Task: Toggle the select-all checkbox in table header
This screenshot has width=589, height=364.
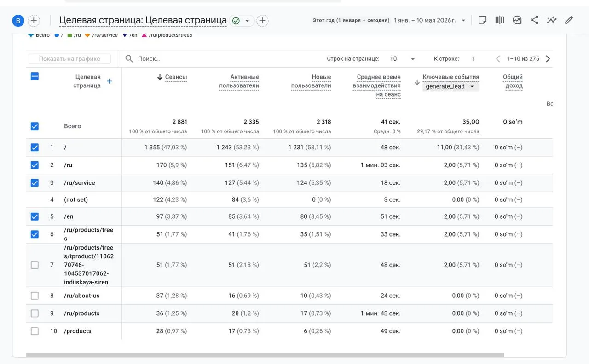Action: pyautogui.click(x=35, y=76)
